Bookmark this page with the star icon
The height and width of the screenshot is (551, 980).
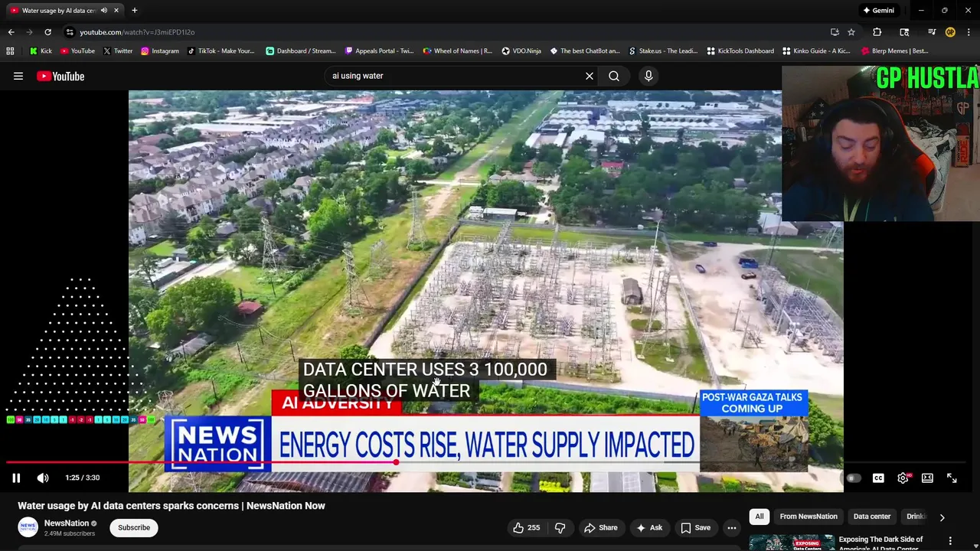[x=851, y=32]
